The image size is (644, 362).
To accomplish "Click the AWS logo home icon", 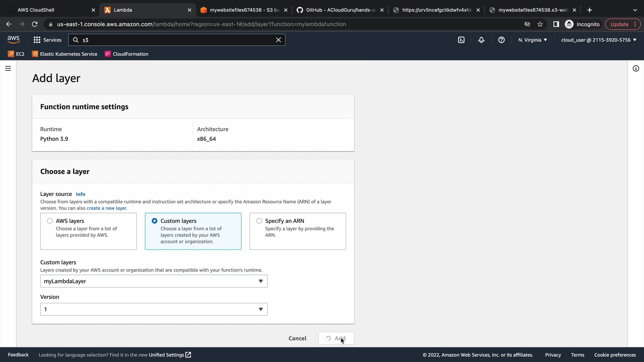I will click(13, 40).
